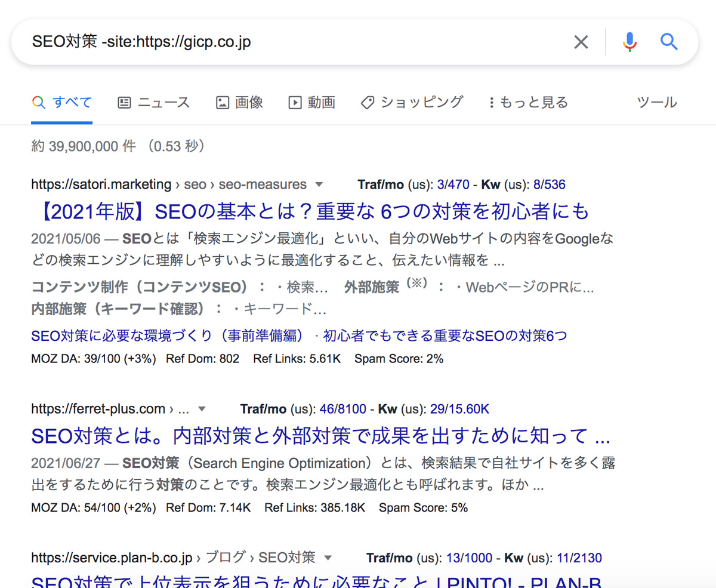Click the Spam Score: 2% metric
The image size is (716, 588).
[x=399, y=359]
